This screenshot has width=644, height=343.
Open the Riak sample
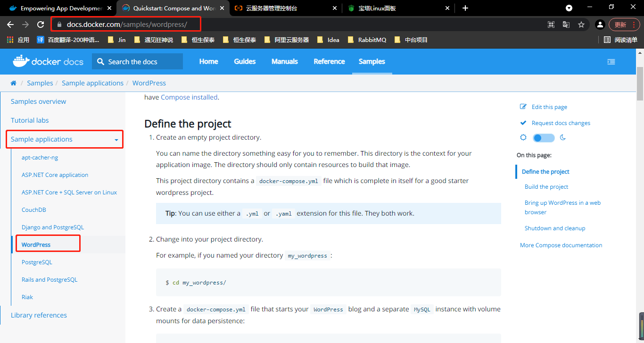click(27, 297)
